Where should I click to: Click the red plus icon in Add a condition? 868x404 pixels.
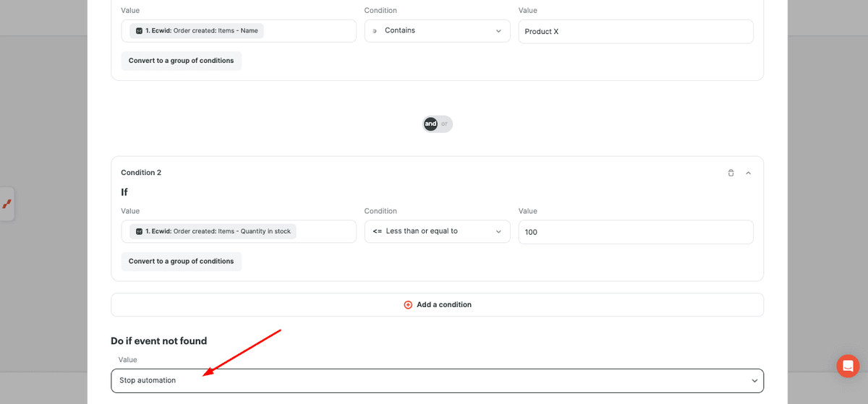click(x=408, y=305)
